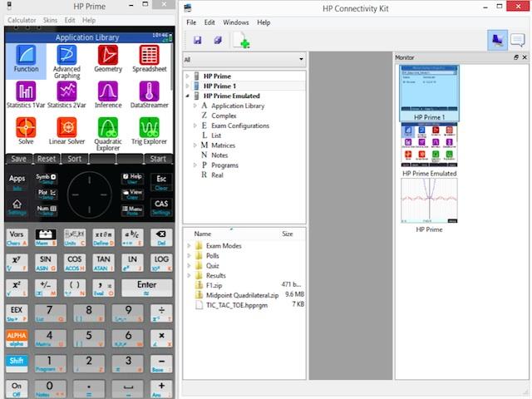Select the HP Prime graph monitor thumbnail
The image size is (532, 399).
[x=429, y=205]
